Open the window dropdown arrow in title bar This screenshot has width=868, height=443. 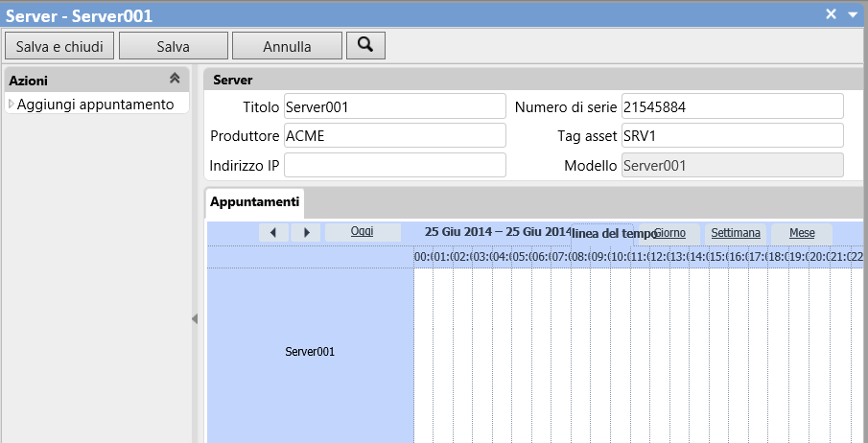coord(853,13)
